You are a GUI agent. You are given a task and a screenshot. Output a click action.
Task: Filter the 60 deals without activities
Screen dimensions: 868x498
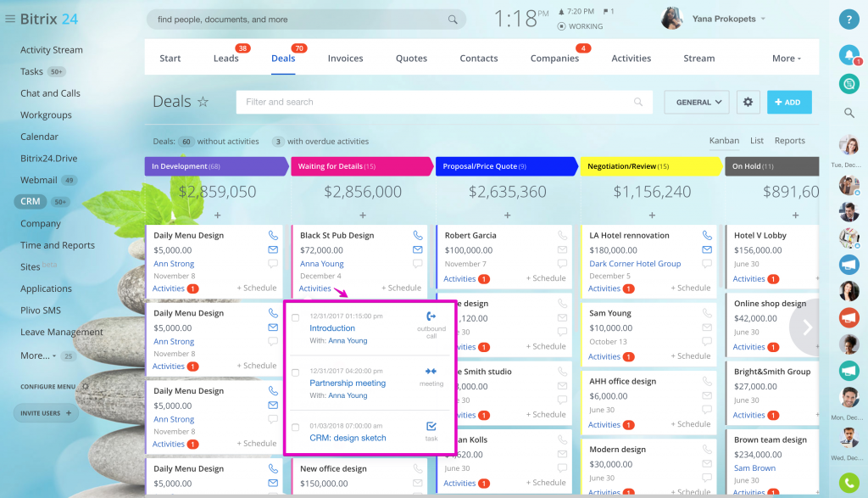[218, 142]
